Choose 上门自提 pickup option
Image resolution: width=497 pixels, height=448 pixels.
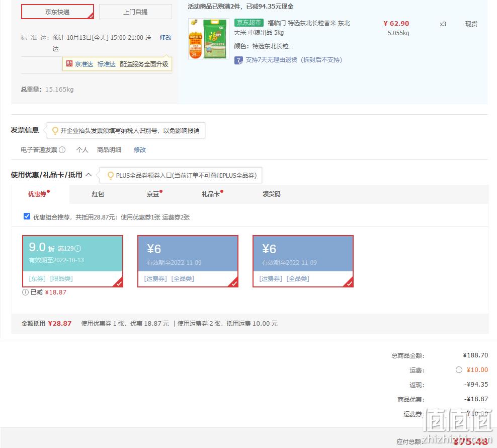tap(135, 12)
